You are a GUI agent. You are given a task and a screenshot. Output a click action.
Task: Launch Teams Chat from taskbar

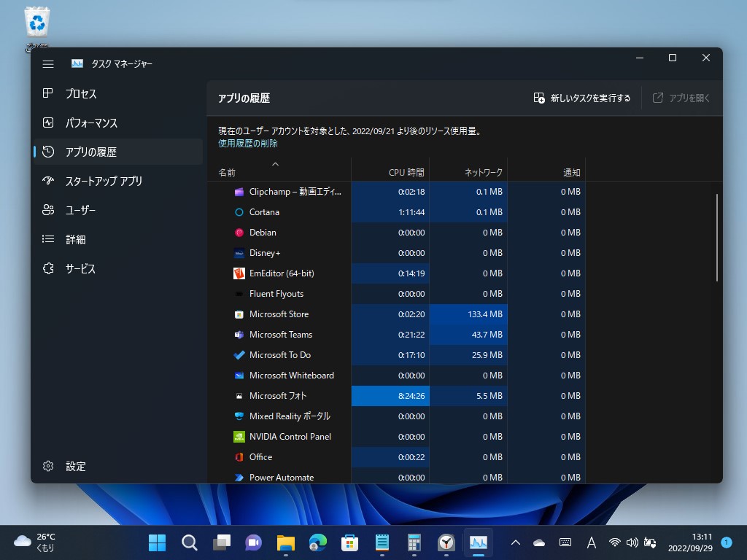tap(253, 542)
